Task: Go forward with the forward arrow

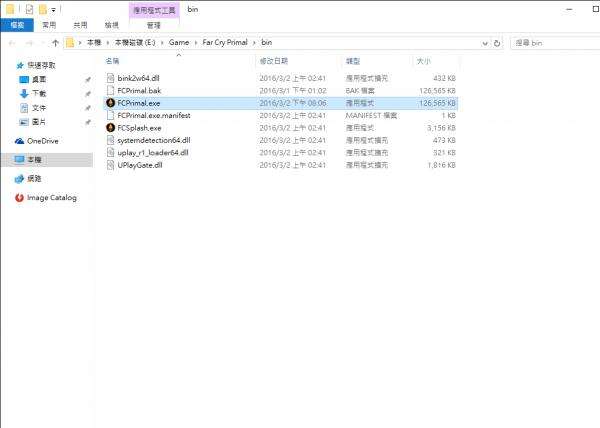Action: pos(29,43)
